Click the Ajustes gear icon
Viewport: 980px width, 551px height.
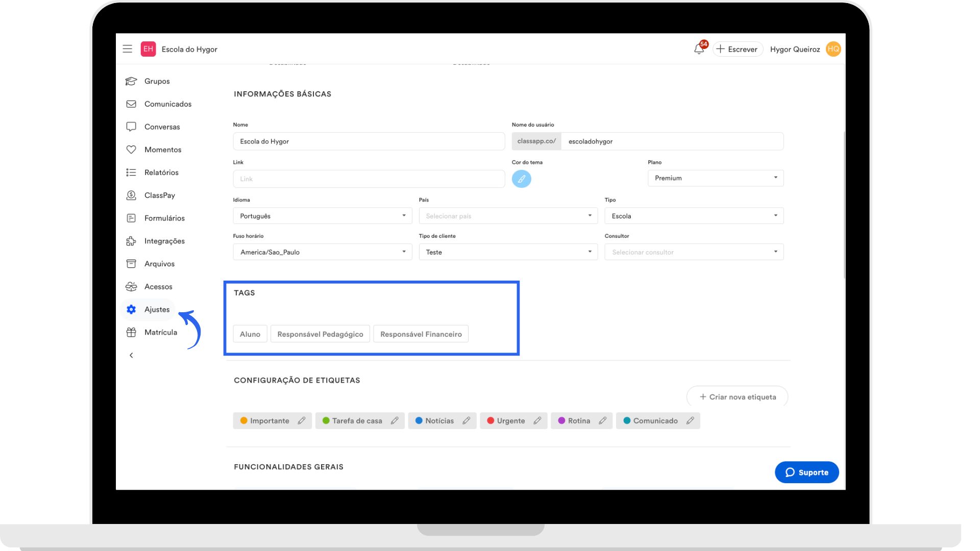pos(131,309)
